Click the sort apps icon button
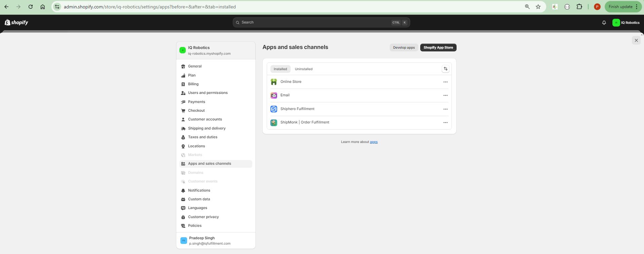Screen dimensions: 644x254 coord(445,69)
